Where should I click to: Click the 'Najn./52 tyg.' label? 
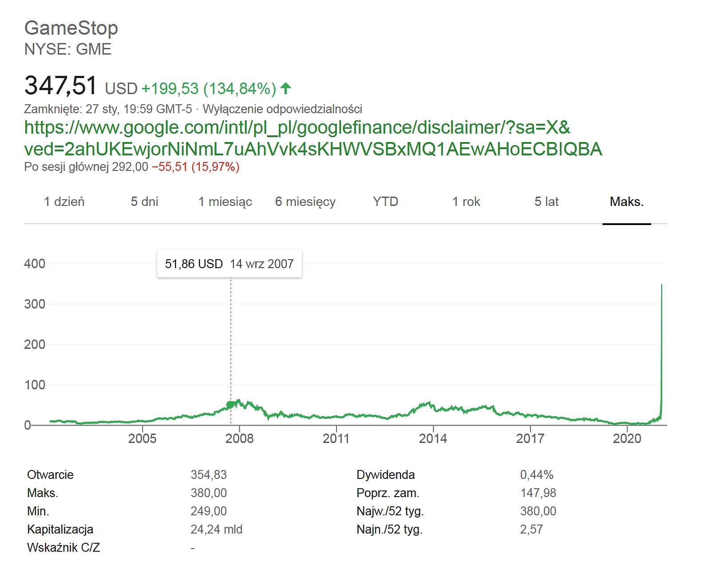coord(389,530)
